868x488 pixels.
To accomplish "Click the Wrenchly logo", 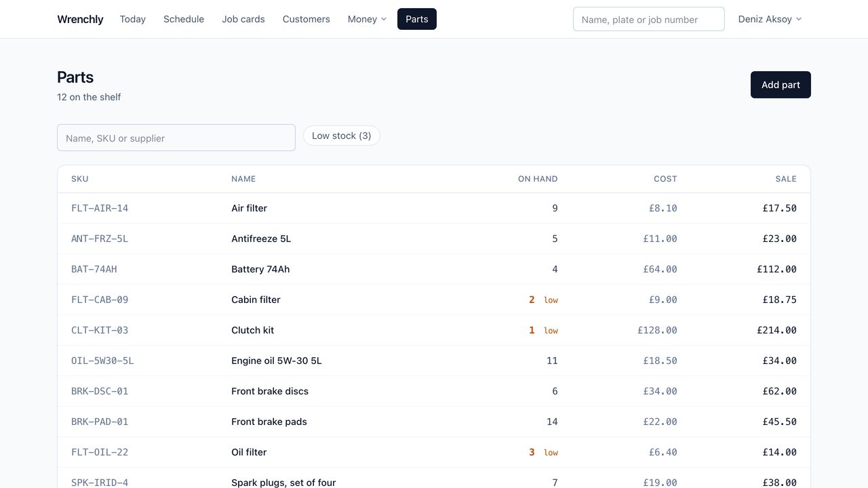I will (x=80, y=19).
